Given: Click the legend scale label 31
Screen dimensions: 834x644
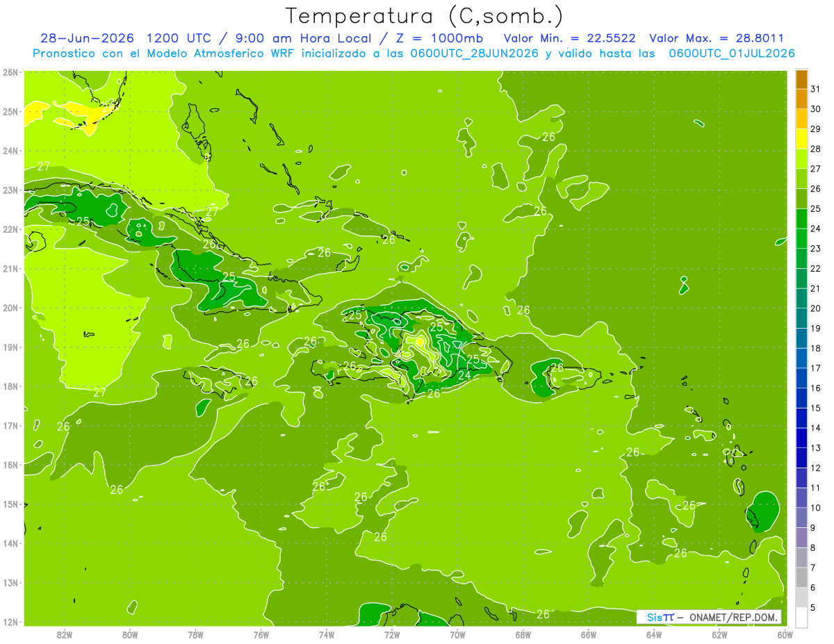Looking at the screenshot, I should 815,89.
